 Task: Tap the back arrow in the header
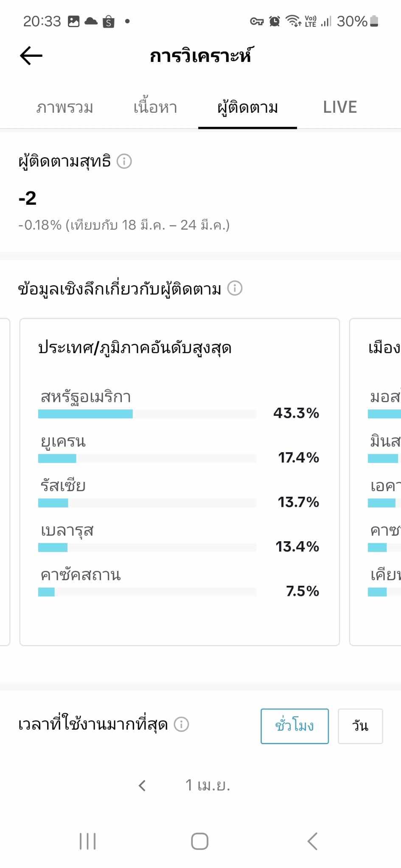(x=31, y=56)
